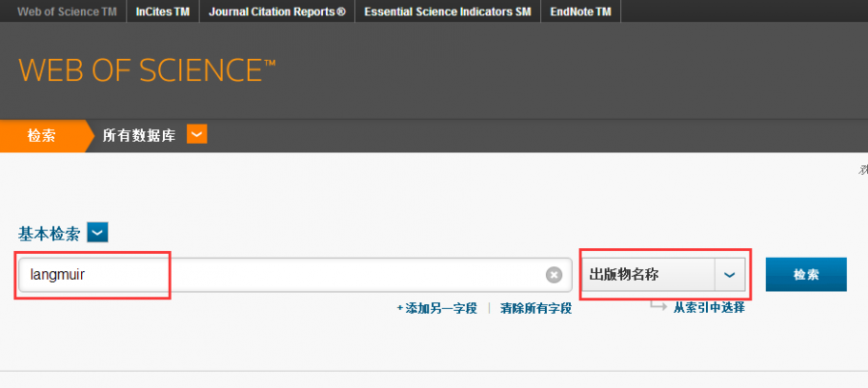This screenshot has width=868, height=388.
Task: Open the EndNote TM tab
Action: [x=581, y=12]
